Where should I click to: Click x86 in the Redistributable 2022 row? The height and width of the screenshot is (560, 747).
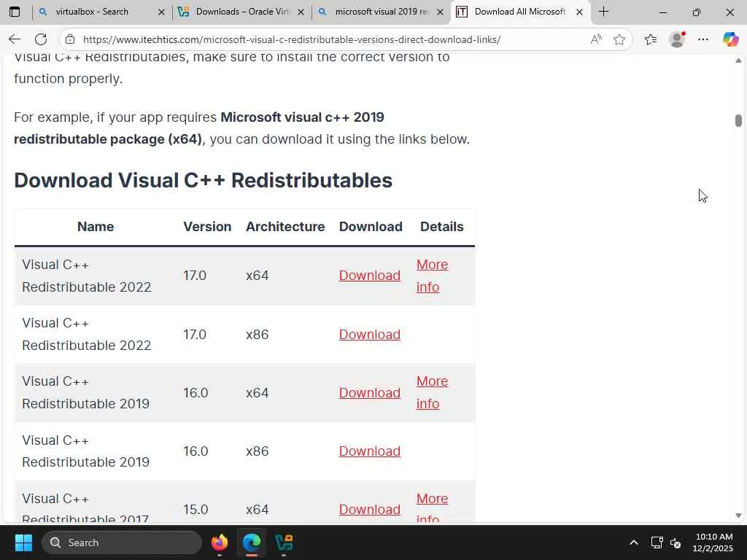(258, 334)
